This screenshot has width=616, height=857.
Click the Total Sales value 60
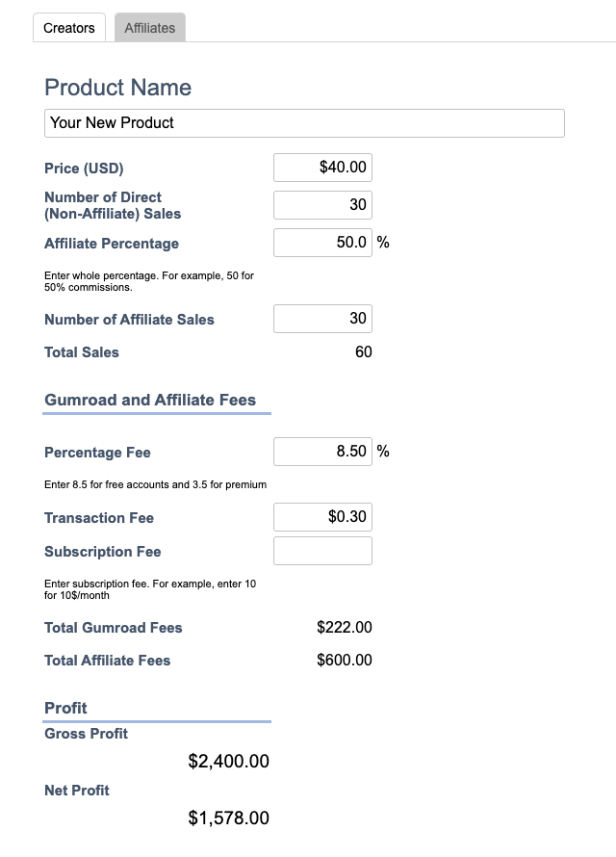[x=363, y=352]
